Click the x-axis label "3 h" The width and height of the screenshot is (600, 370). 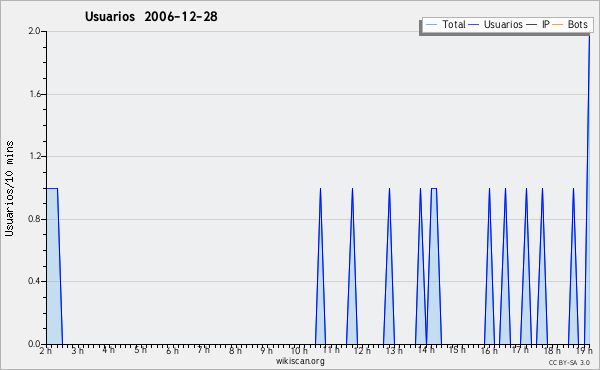77,350
